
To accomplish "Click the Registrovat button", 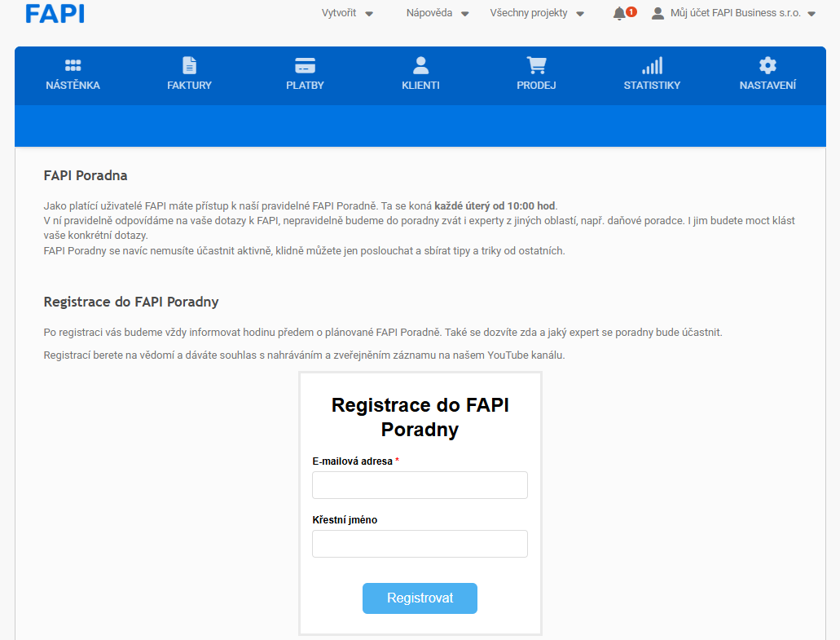I will (x=420, y=598).
